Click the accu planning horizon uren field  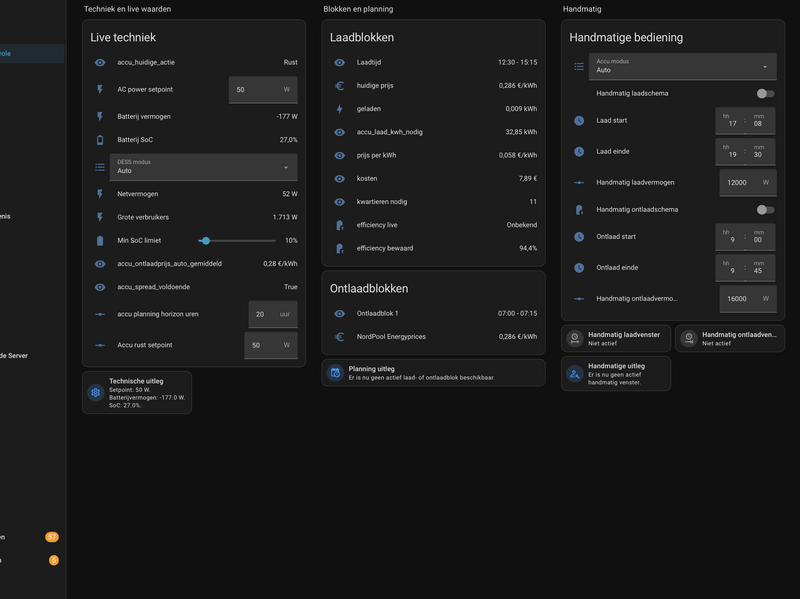tap(273, 314)
